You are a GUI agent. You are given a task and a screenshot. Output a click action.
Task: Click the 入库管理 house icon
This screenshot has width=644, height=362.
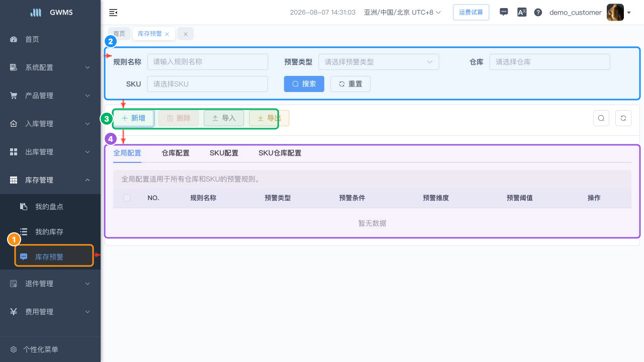tap(14, 124)
